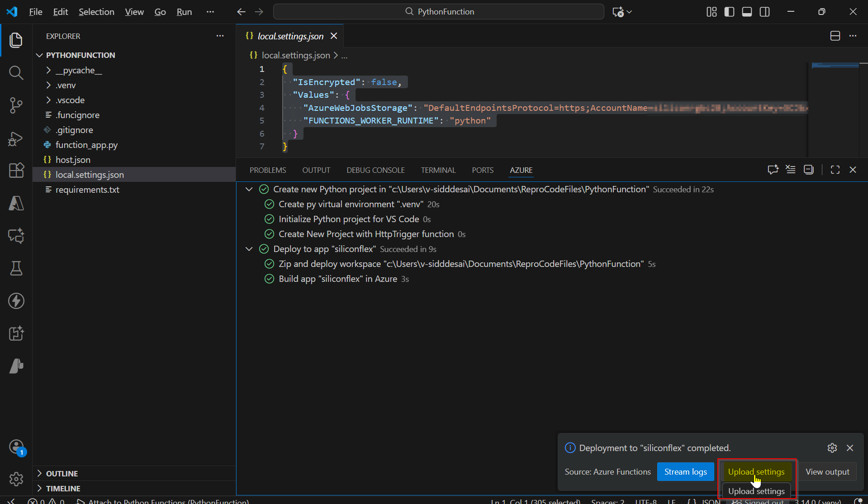Viewport: 868px width, 504px height.
Task: Open the Manage gear in activity bar
Action: [16, 479]
